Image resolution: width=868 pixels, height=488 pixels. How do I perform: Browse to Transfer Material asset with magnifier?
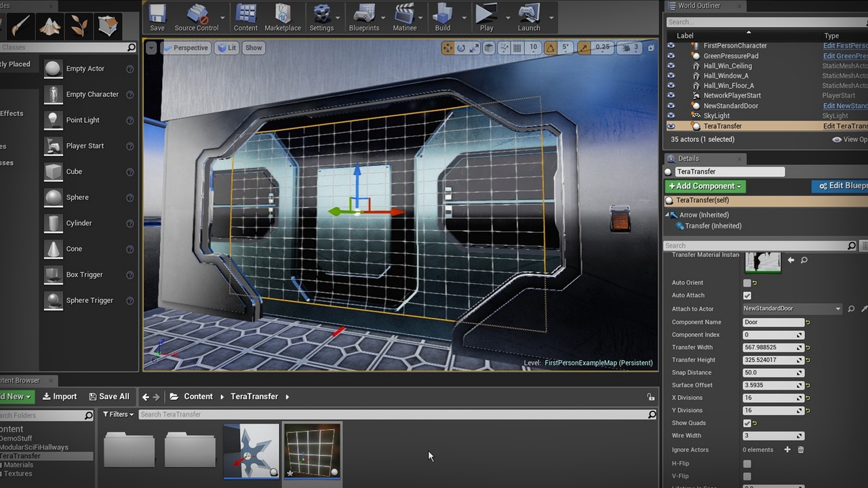[x=804, y=260]
